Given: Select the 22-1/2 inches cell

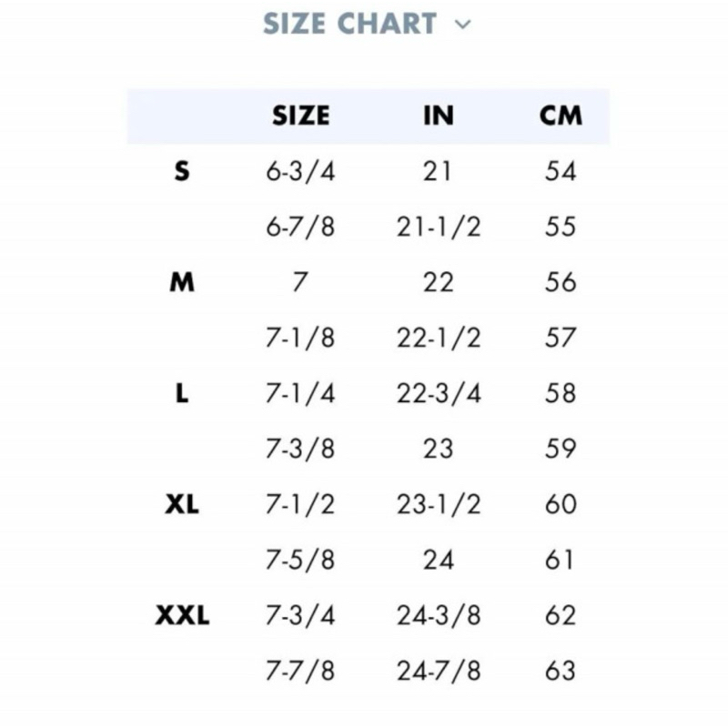Looking at the screenshot, I should (439, 338).
